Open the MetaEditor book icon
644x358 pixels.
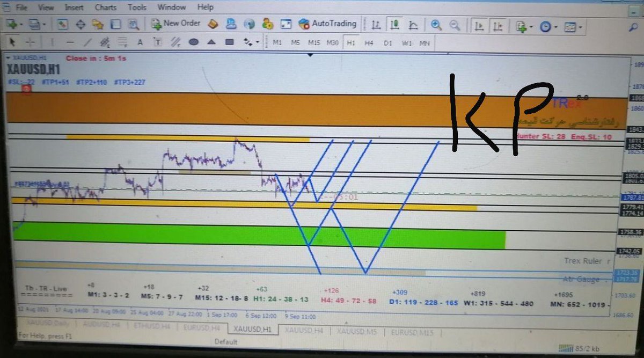point(213,24)
